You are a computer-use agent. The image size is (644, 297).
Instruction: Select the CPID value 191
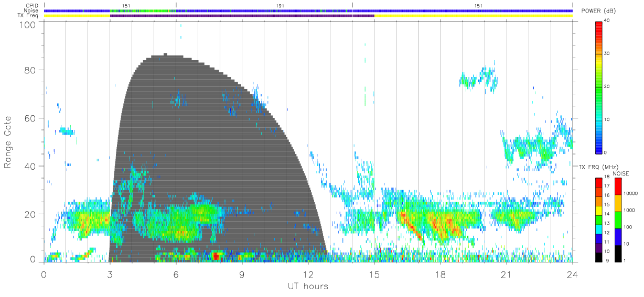click(281, 6)
